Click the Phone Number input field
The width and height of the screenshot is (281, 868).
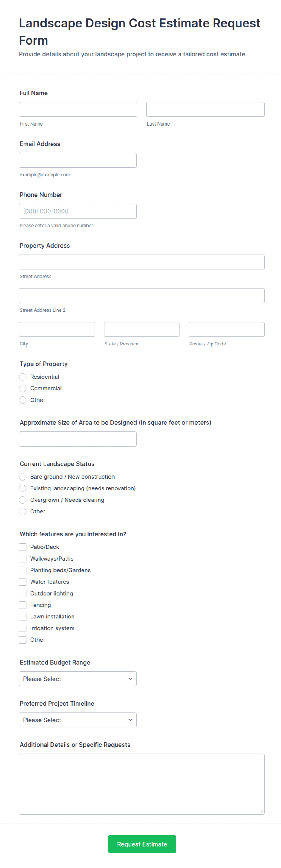pos(78,211)
